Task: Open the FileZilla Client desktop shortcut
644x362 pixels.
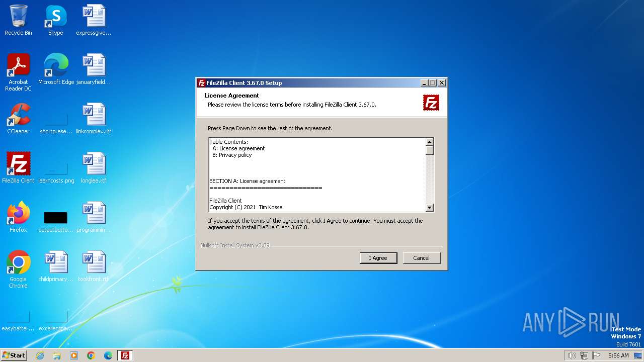Action: coord(18,168)
